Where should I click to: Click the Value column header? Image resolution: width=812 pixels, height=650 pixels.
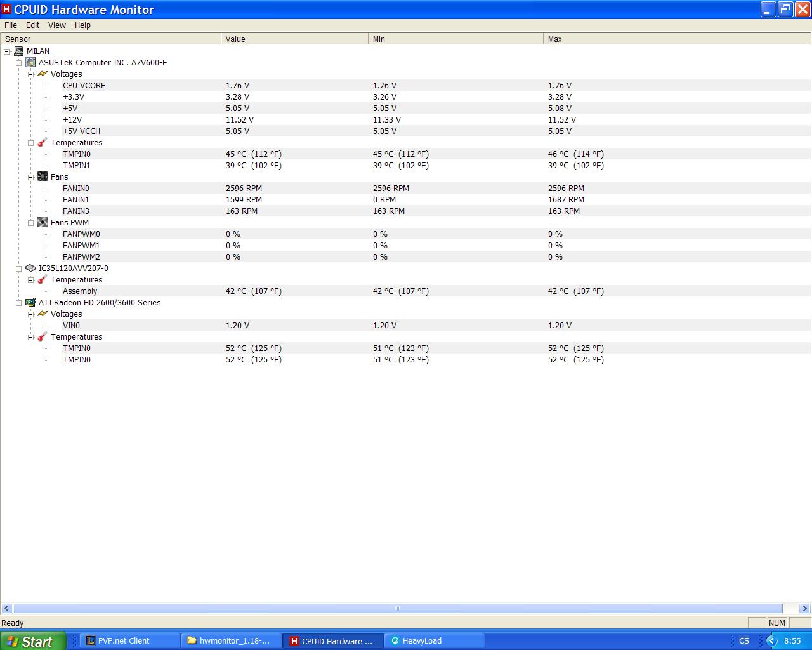294,39
